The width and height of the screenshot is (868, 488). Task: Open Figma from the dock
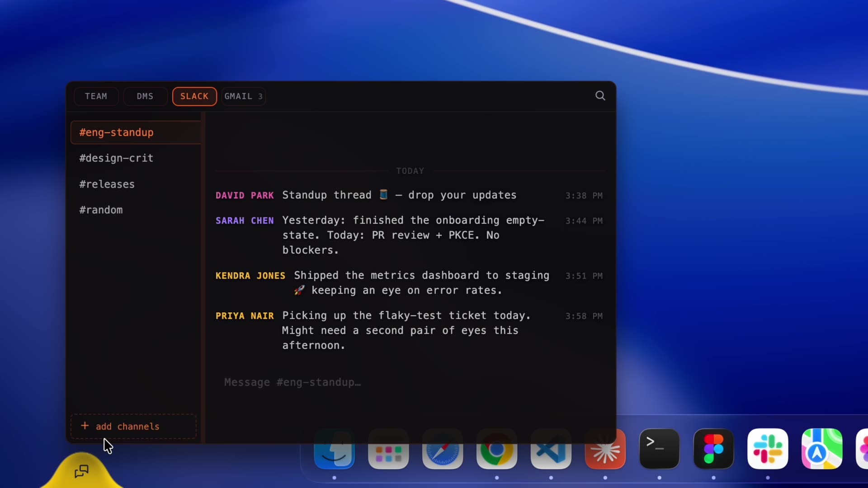(714, 449)
